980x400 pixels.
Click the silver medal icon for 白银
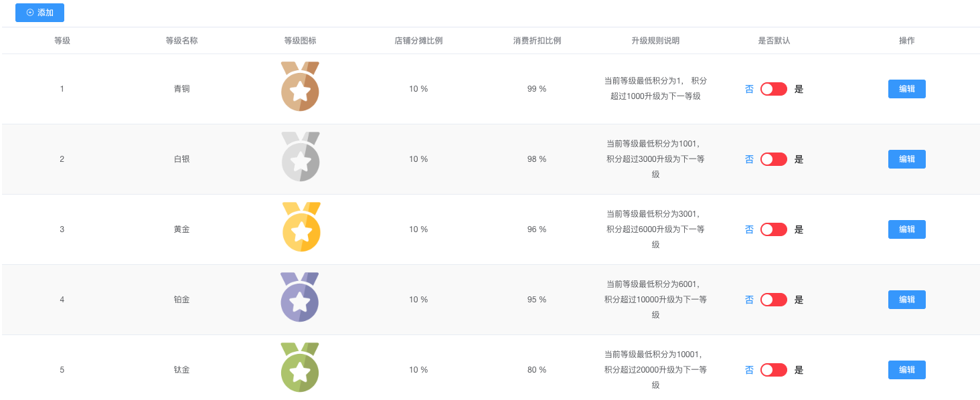[300, 157]
